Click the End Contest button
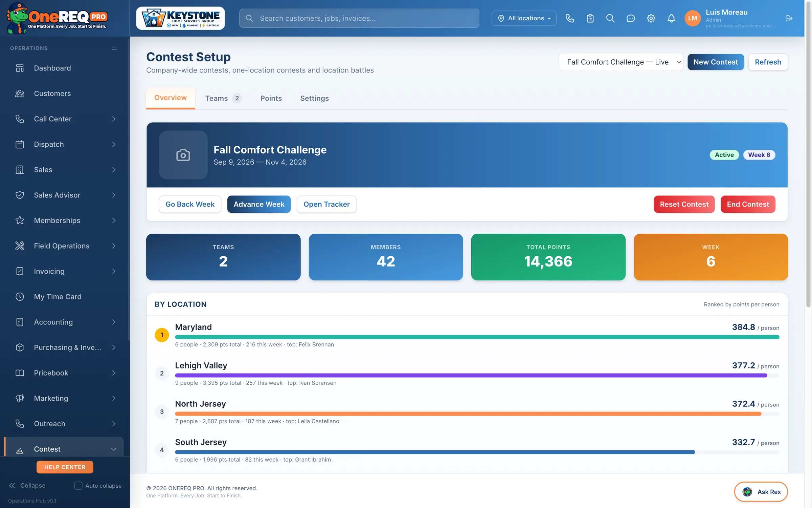This screenshot has height=508, width=812. click(x=748, y=204)
